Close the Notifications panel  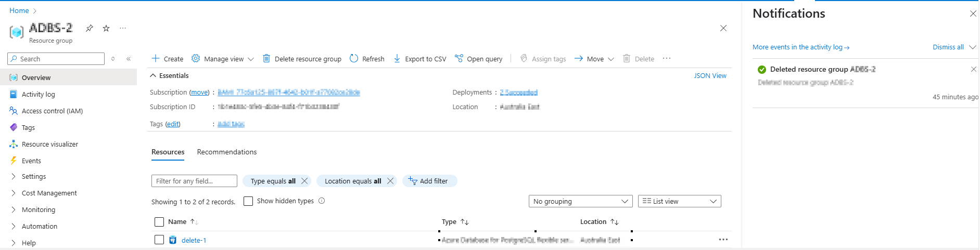[973, 14]
